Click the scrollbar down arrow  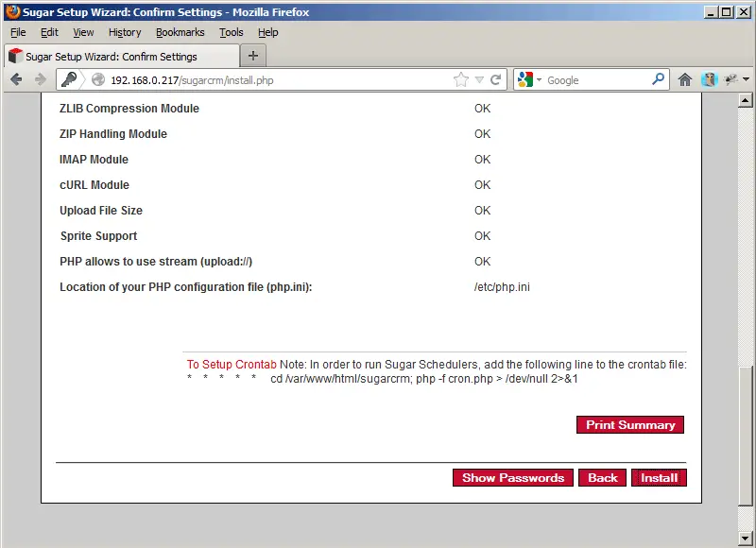[x=745, y=538]
